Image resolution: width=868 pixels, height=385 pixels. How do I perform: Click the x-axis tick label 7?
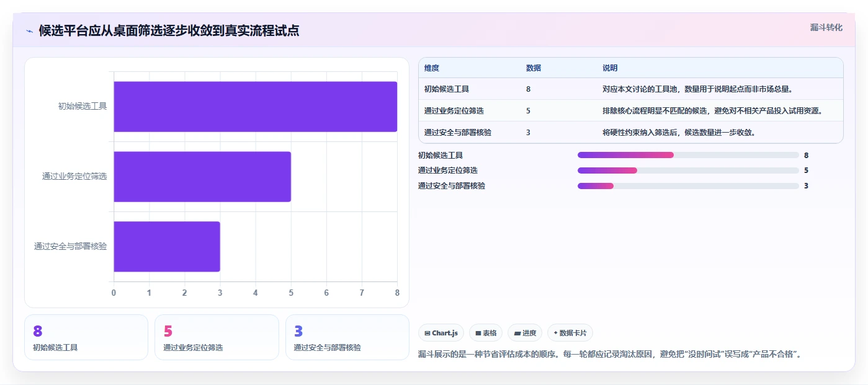pos(362,293)
